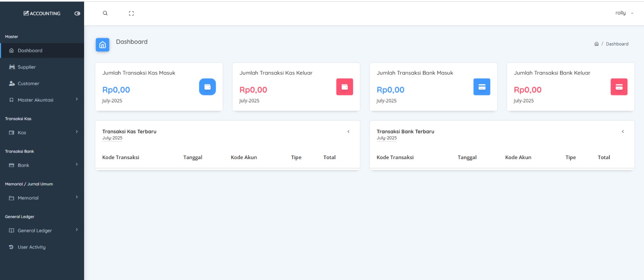Screen dimensions: 644x280
Task: Expand the Memorial submenu
Action: click(42, 198)
